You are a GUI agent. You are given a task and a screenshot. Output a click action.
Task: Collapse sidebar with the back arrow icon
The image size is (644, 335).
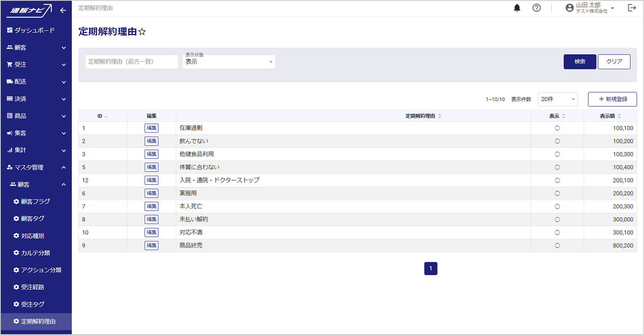[63, 10]
